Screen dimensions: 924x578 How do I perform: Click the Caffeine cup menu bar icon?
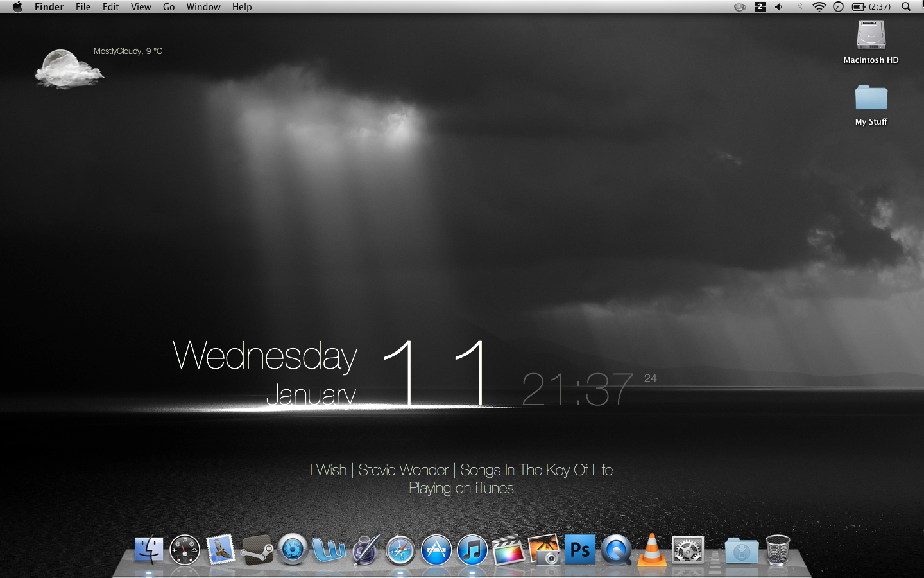[x=740, y=7]
